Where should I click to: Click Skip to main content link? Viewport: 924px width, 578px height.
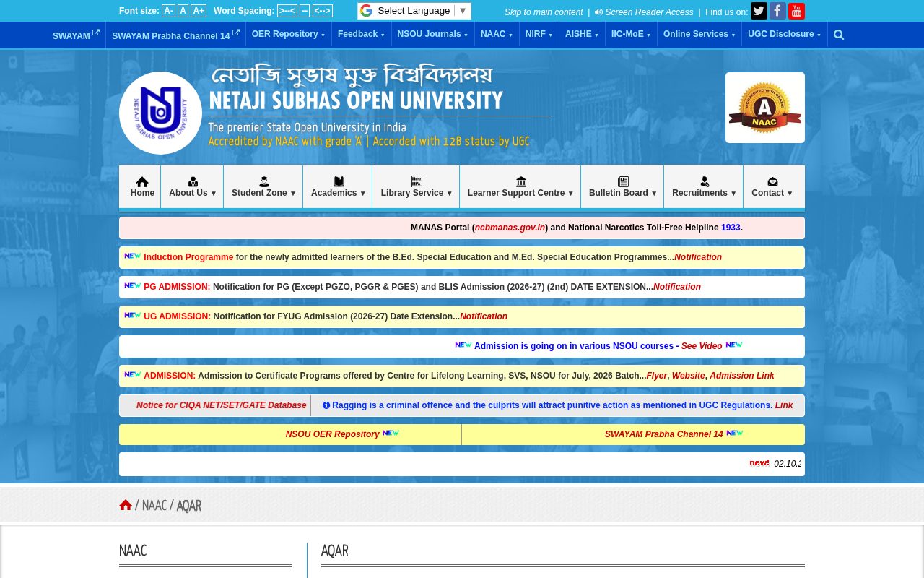pos(544,12)
